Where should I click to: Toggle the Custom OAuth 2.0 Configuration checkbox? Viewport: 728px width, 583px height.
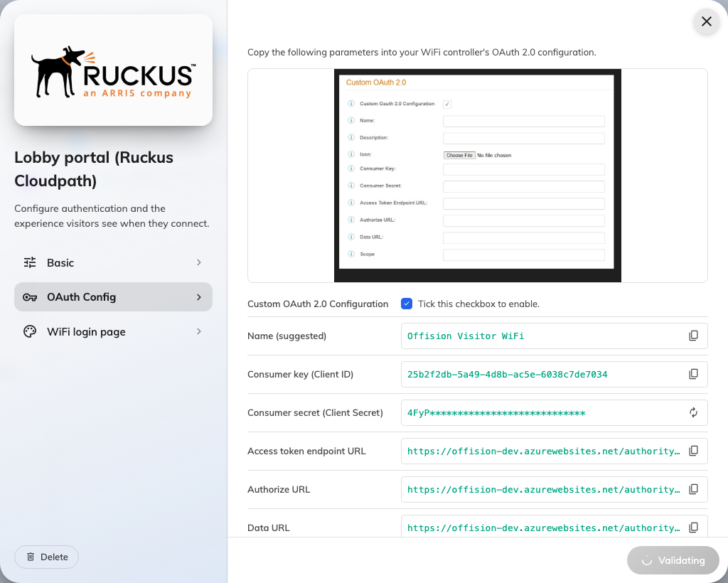[406, 304]
